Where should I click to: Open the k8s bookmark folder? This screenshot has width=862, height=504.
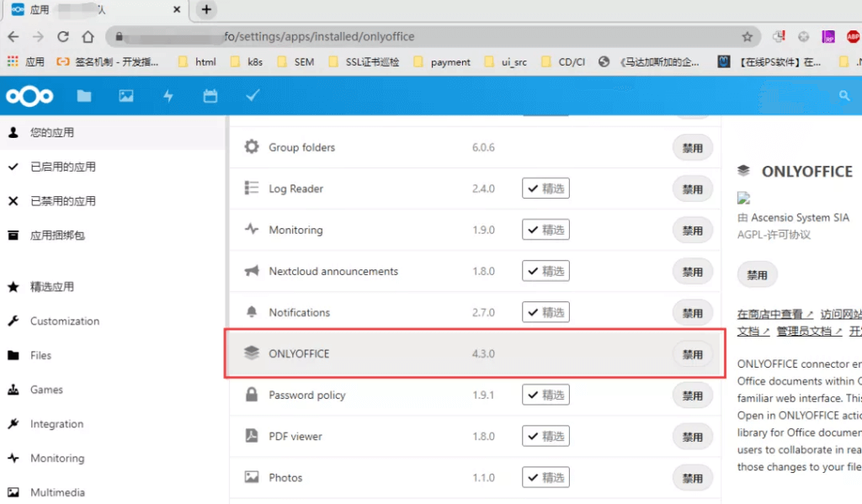[247, 62]
